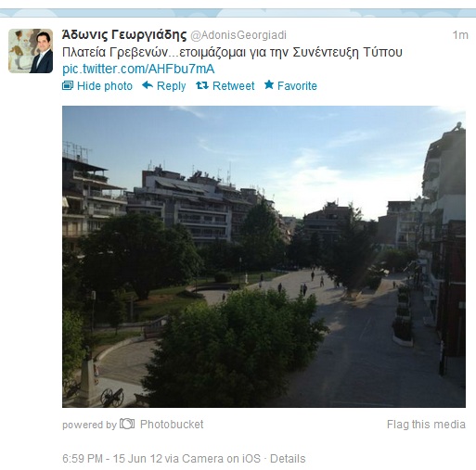Open the pic.twitter.com/AHFbu7mA link
The image size is (476, 470).
pyautogui.click(x=138, y=69)
